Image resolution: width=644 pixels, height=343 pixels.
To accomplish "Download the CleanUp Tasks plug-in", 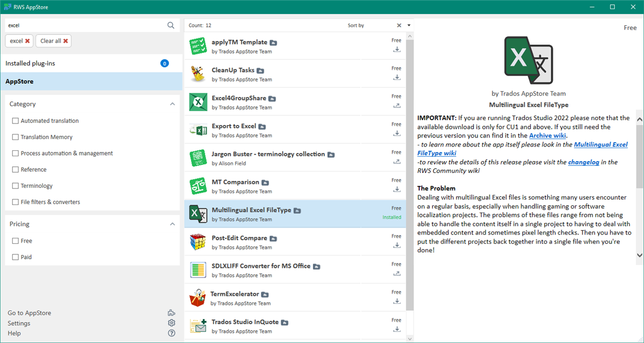I will [x=397, y=77].
